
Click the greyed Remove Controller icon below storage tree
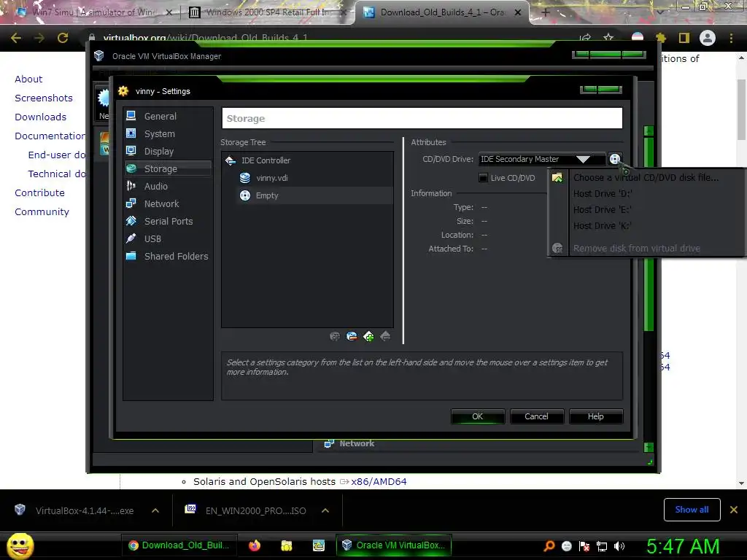[x=385, y=337]
